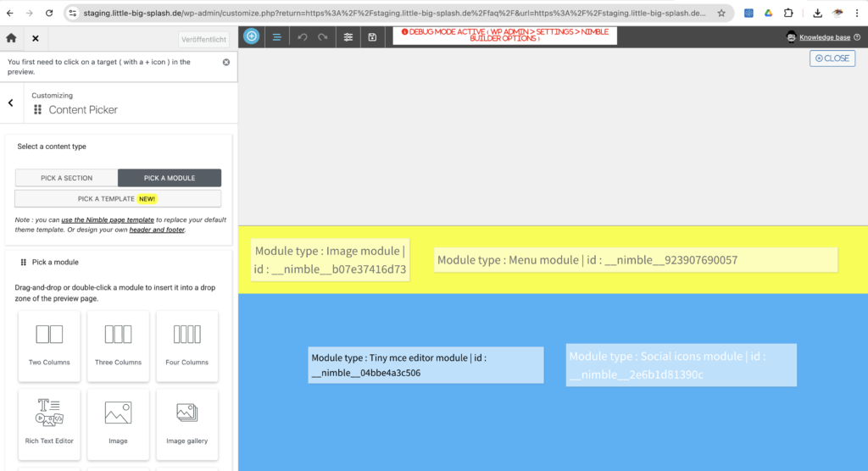The width and height of the screenshot is (868, 471).
Task: Click the undo arrow in Nimble toolbar
Action: pos(303,37)
